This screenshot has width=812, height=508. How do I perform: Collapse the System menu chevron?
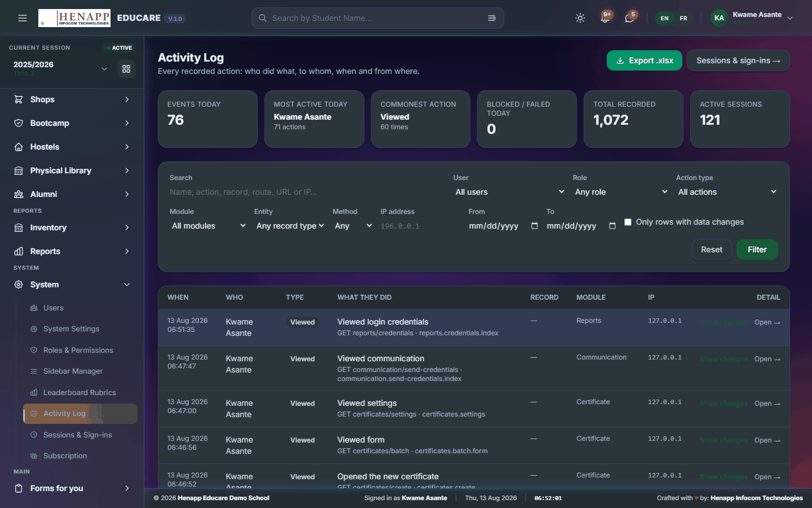127,284
